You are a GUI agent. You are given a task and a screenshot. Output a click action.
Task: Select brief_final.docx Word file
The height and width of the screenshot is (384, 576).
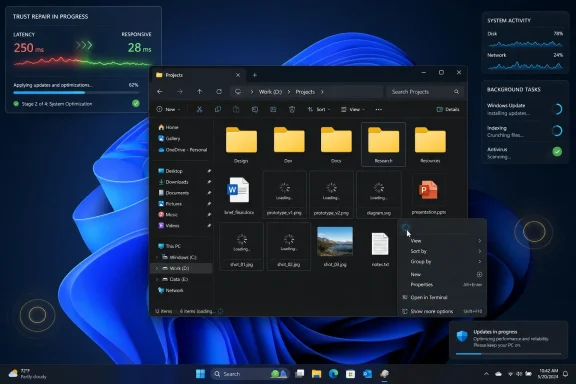239,195
